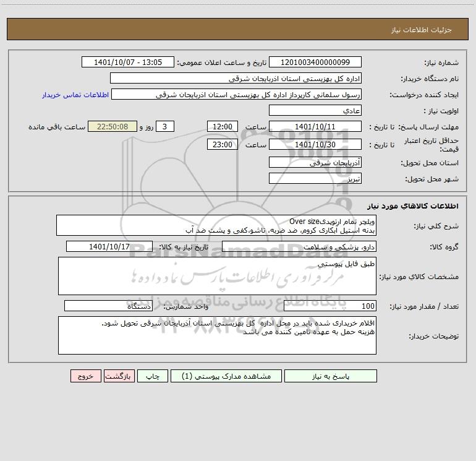
Task: Click need date field 1401/10/17
Action: (109, 246)
